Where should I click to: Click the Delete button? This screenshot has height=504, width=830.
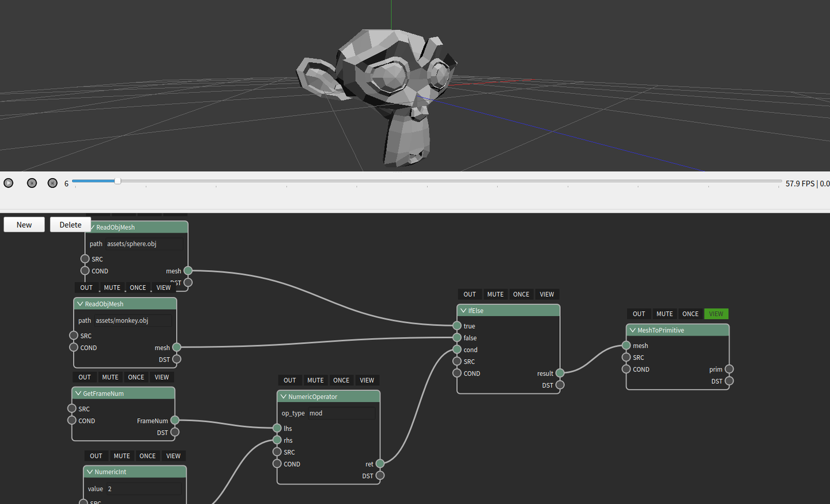[x=70, y=225]
